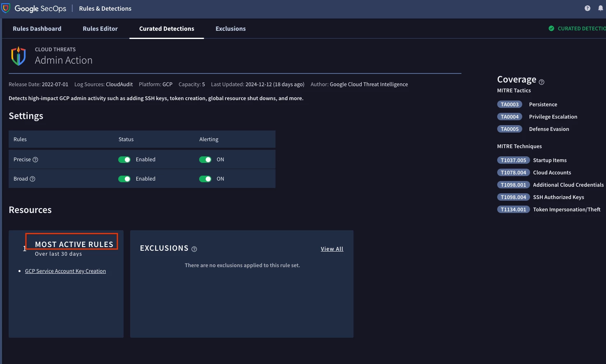Click the Status column header

pyautogui.click(x=126, y=140)
